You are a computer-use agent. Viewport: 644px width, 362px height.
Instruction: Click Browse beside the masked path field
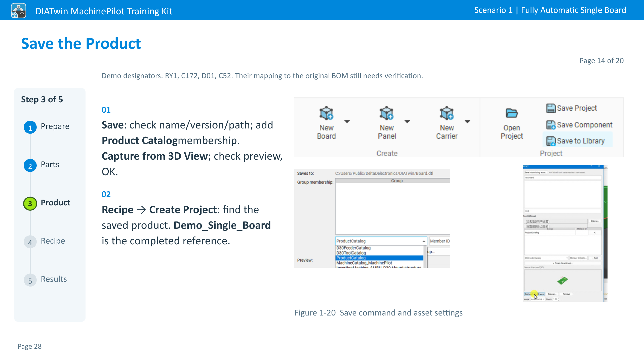595,221
